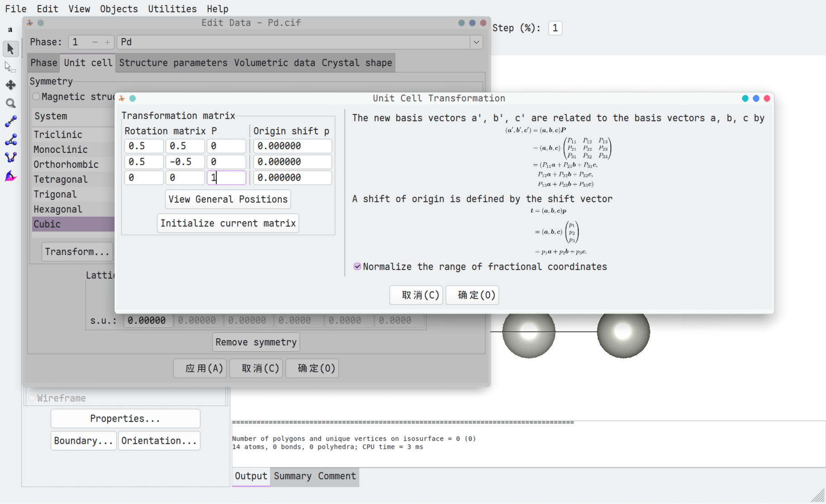Select the bond angle measurement tool

pyautogui.click(x=10, y=140)
